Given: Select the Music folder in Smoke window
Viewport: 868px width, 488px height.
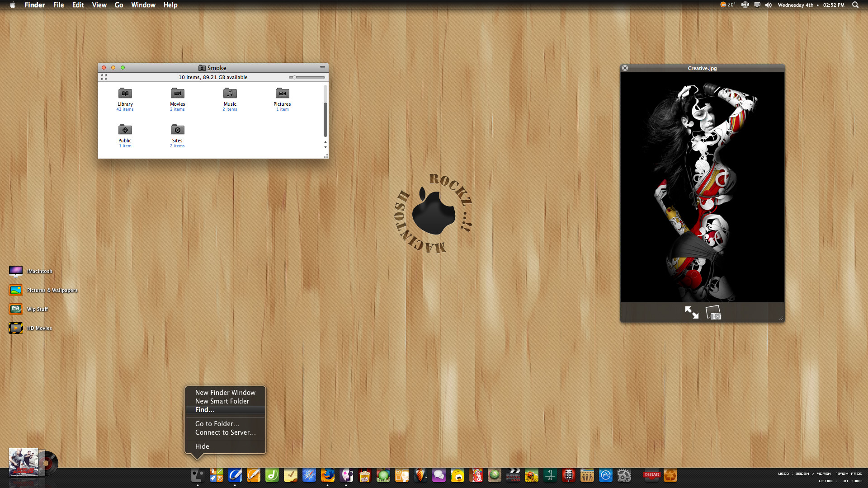Looking at the screenshot, I should [x=230, y=99].
